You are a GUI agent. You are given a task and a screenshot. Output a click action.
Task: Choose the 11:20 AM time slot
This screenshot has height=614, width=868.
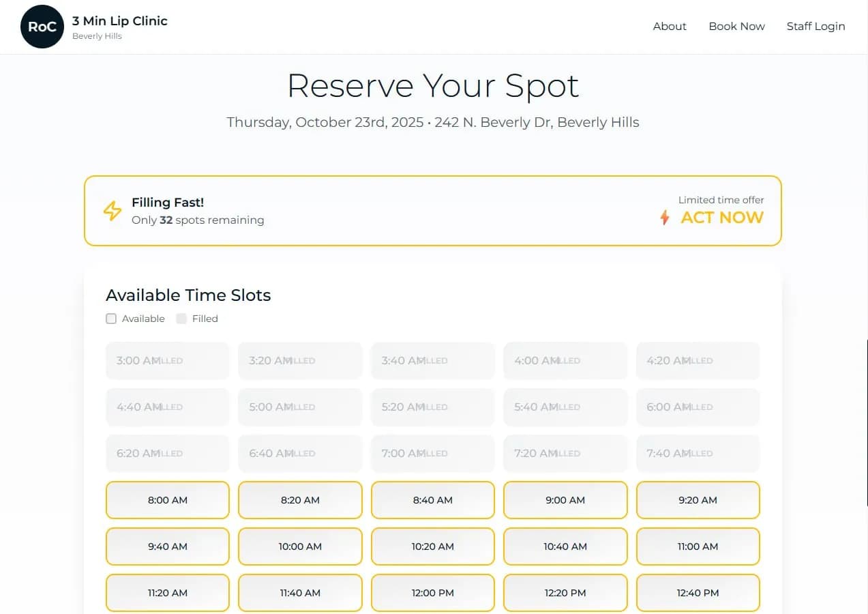tap(168, 593)
